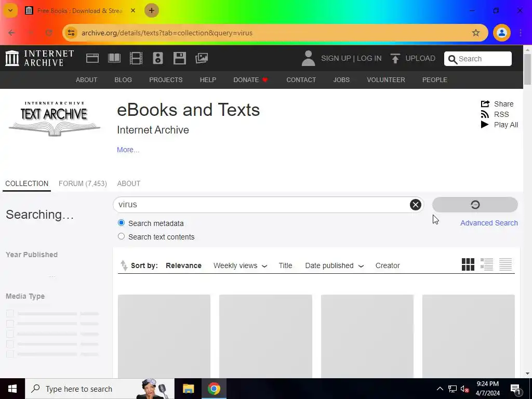532x399 pixels.
Task: Open CONTACT menu item
Action: click(x=301, y=79)
